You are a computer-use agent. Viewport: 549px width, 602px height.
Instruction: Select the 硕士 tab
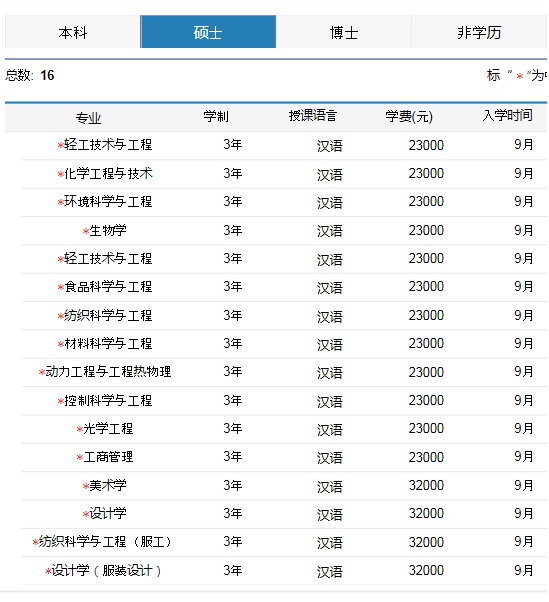(x=208, y=32)
